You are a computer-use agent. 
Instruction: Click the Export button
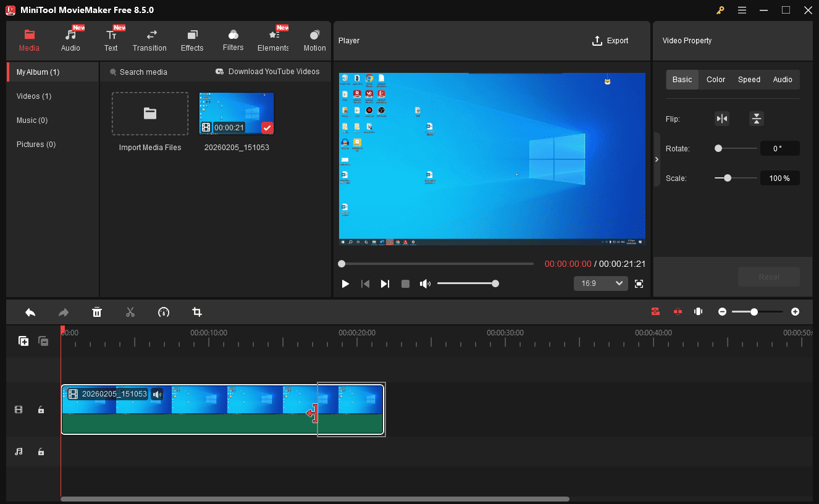point(610,40)
